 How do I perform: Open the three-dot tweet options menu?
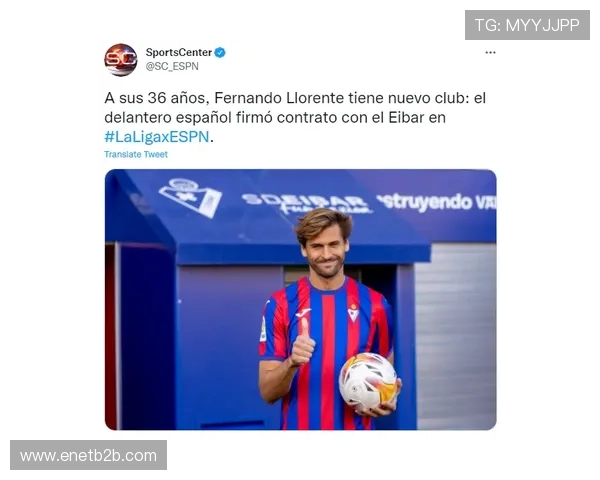[490, 52]
